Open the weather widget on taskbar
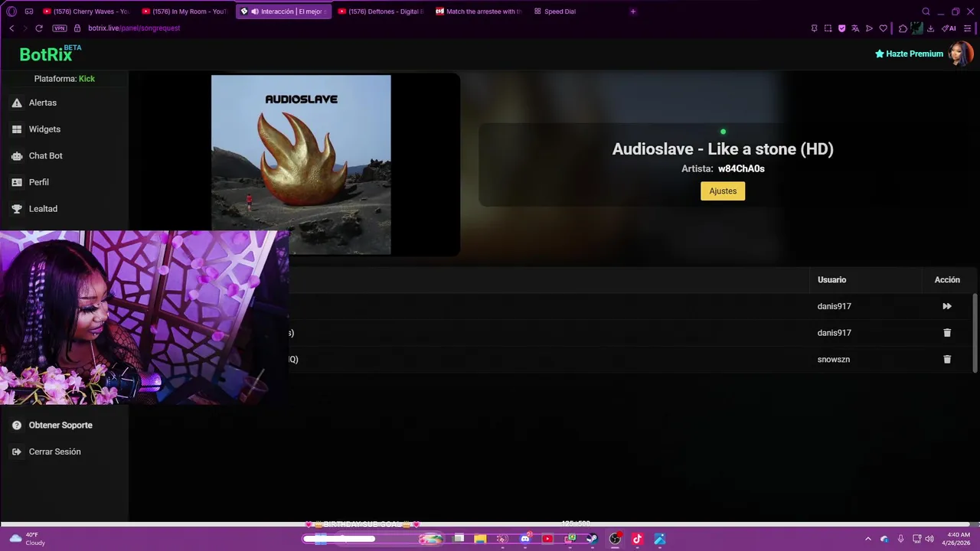980x551 pixels. coord(27,539)
